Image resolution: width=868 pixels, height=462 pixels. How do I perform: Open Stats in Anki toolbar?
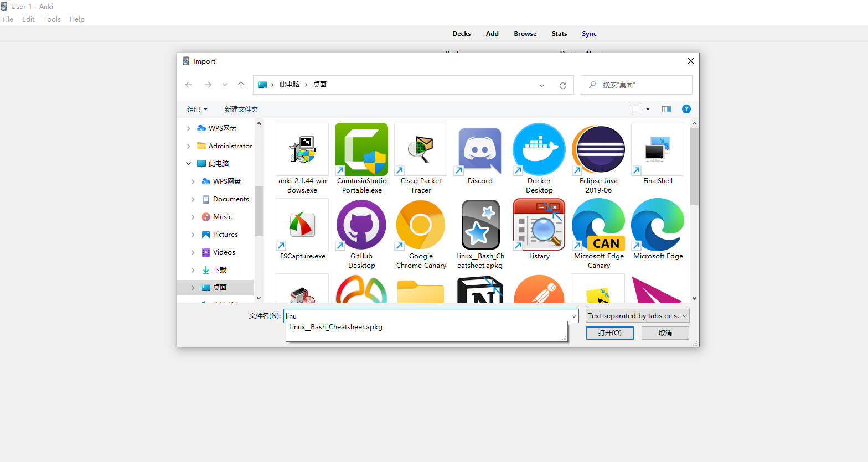(x=559, y=34)
